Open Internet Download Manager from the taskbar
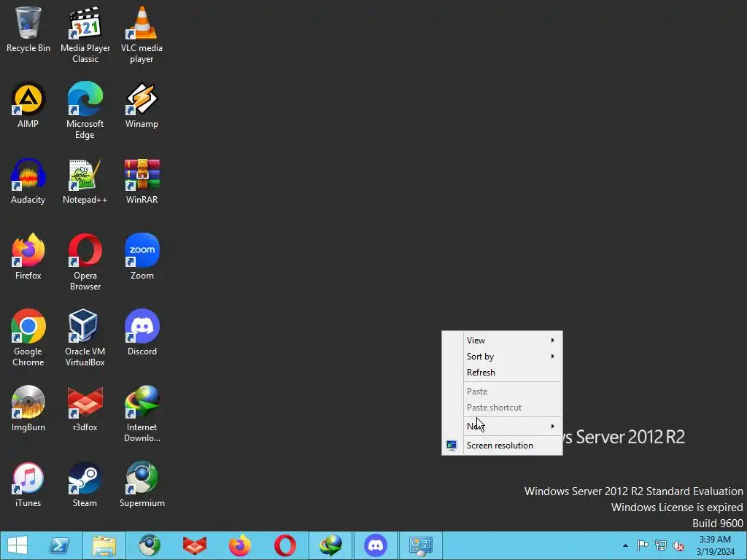The image size is (747, 560). click(330, 545)
